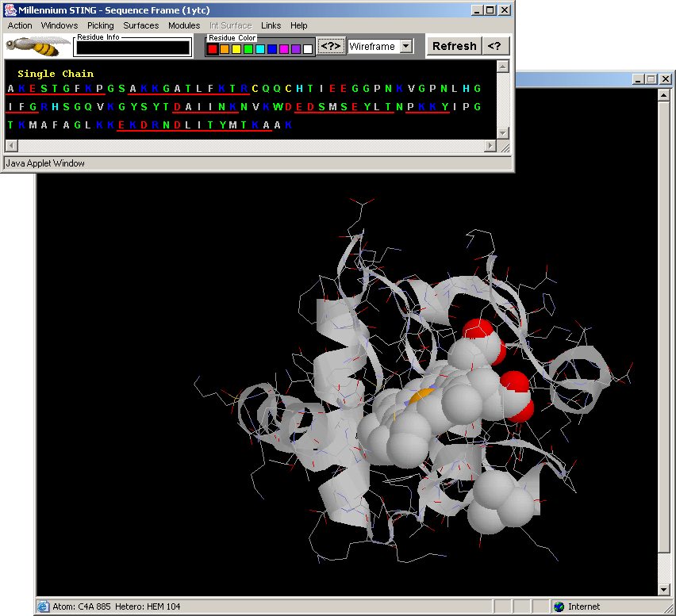The height and width of the screenshot is (616, 676).
Task: Open the Picking menu
Action: (x=101, y=25)
